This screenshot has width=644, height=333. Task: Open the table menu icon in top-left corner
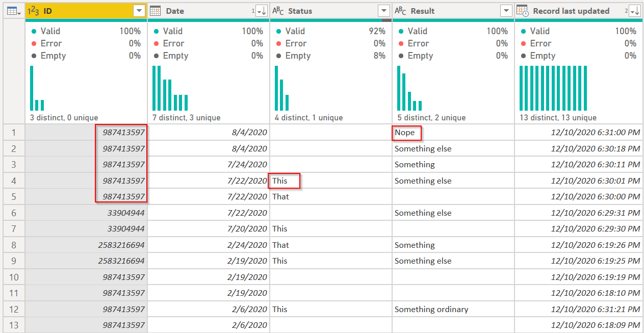pos(13,11)
